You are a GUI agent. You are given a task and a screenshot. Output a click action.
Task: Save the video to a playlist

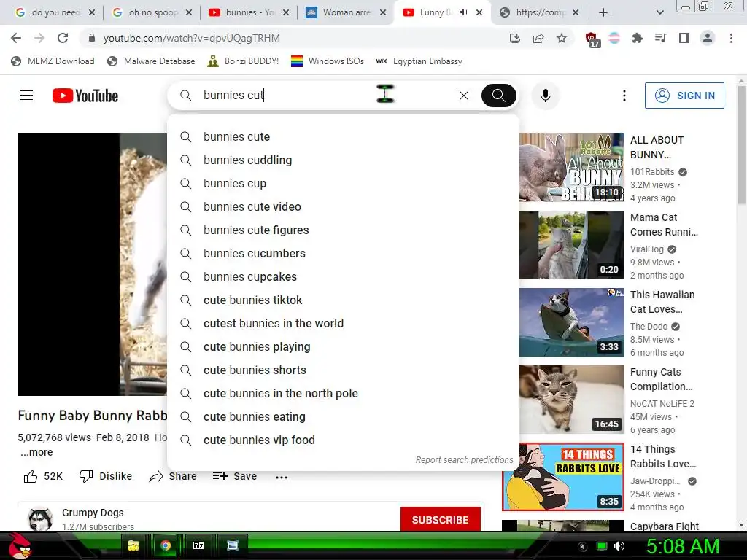(235, 476)
